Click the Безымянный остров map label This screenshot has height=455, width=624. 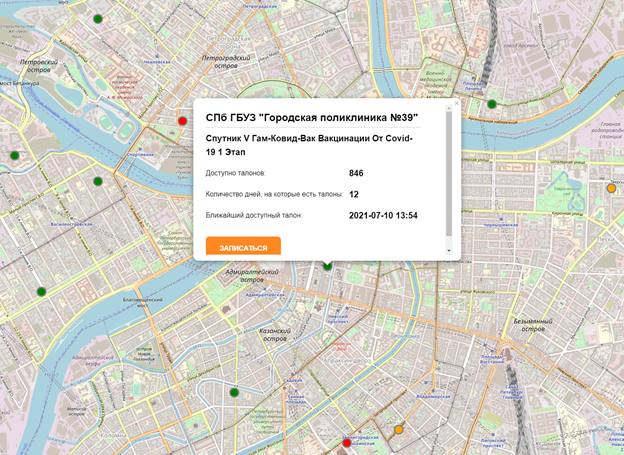[533, 325]
